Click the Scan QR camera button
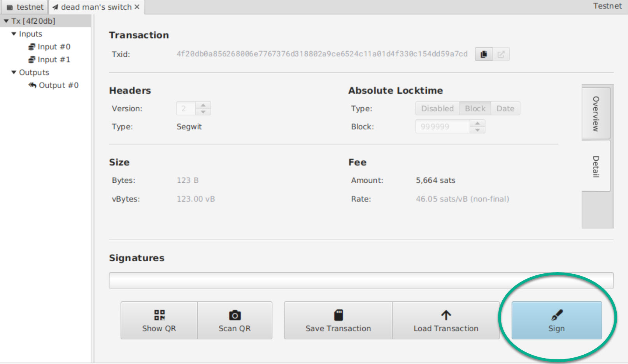This screenshot has width=628, height=364. point(235,320)
